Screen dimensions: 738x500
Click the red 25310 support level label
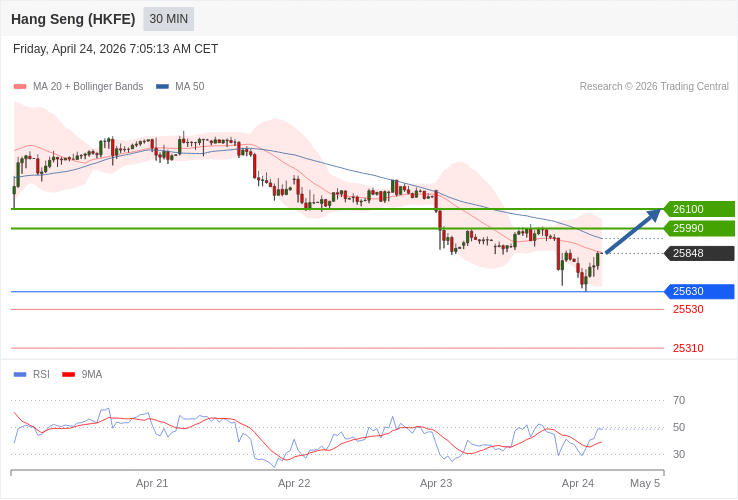(688, 348)
